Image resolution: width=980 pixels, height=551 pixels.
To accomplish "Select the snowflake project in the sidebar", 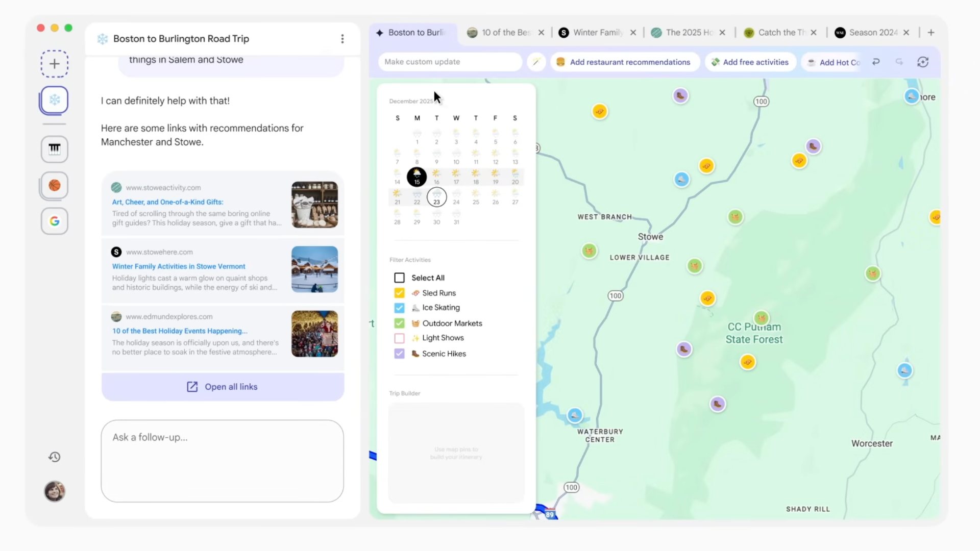I will tap(54, 100).
